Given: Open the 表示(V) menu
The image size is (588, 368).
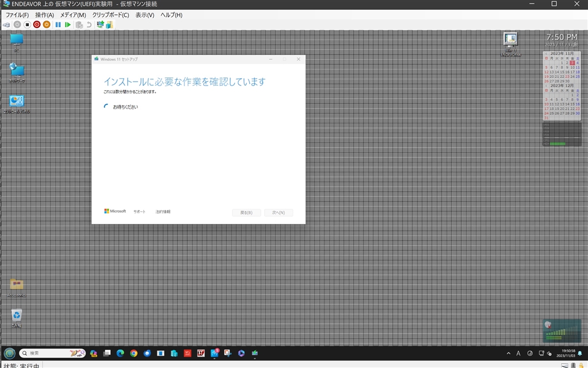Looking at the screenshot, I should coord(145,15).
